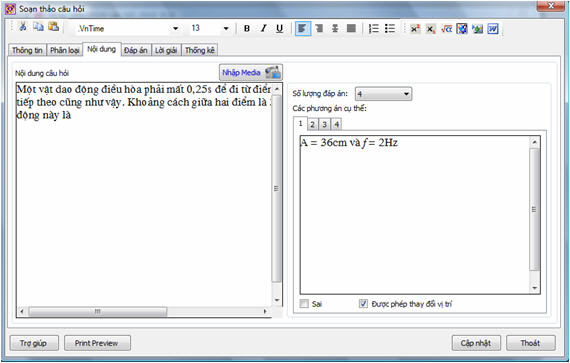Select answer option tab 1
570x363 pixels.
[x=301, y=124]
